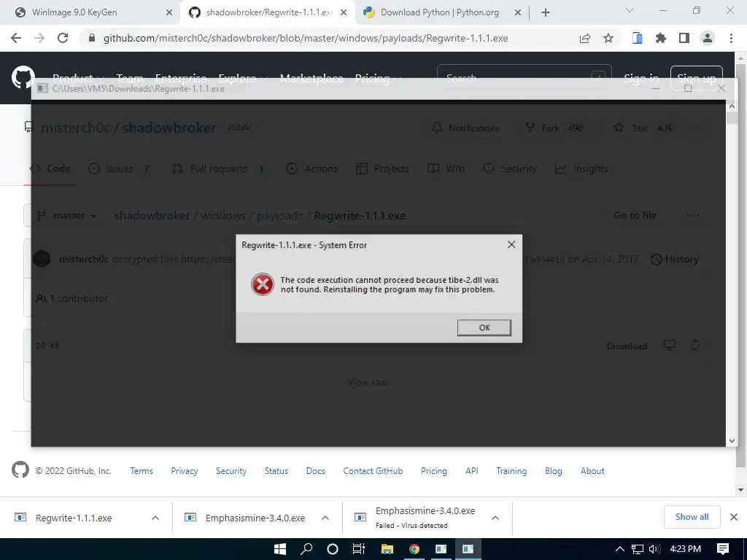Viewport: 747px width, 560px height.
Task: Expand options for the virus-detected Emphasismine download
Action: (x=495, y=518)
